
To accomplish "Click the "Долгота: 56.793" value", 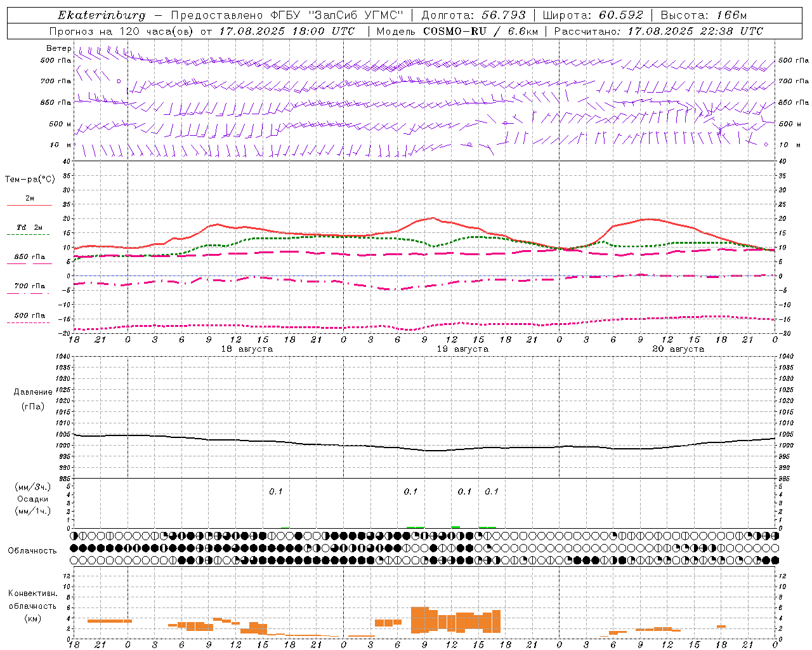I will click(473, 15).
